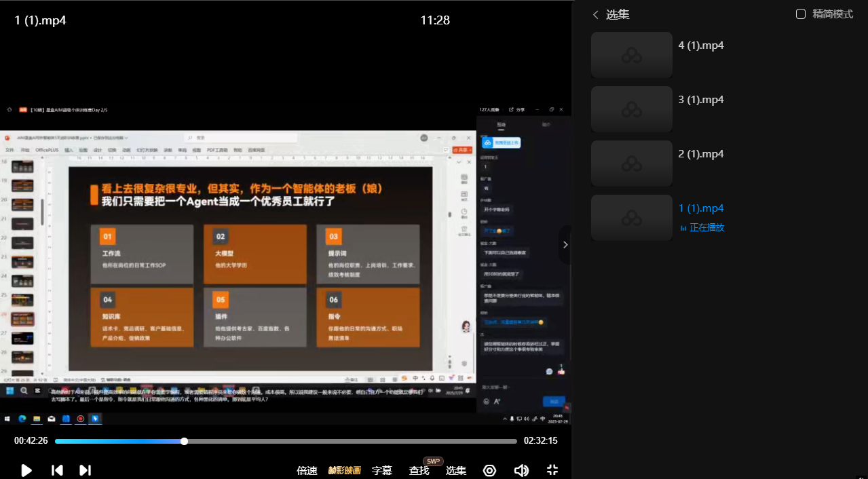Open the 查找 search panel

pos(419,470)
